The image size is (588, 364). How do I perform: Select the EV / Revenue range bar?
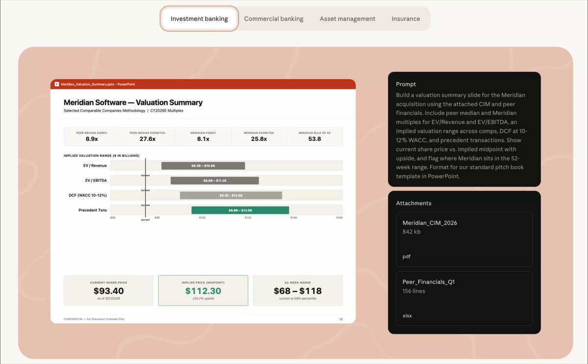tap(203, 166)
